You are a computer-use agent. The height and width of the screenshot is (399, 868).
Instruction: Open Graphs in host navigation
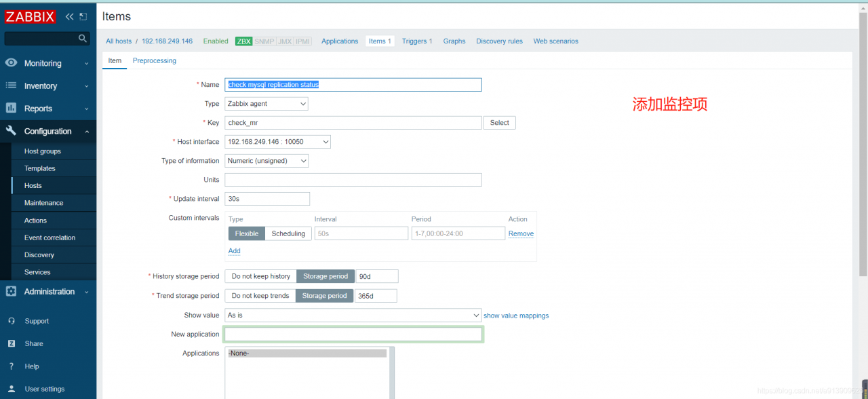pyautogui.click(x=454, y=41)
